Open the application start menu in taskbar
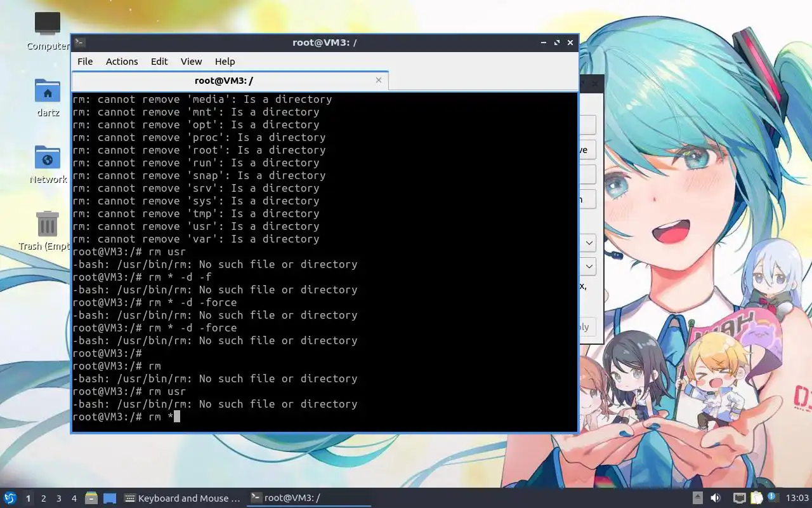Viewport: 812px width, 508px height. pyautogui.click(x=10, y=498)
